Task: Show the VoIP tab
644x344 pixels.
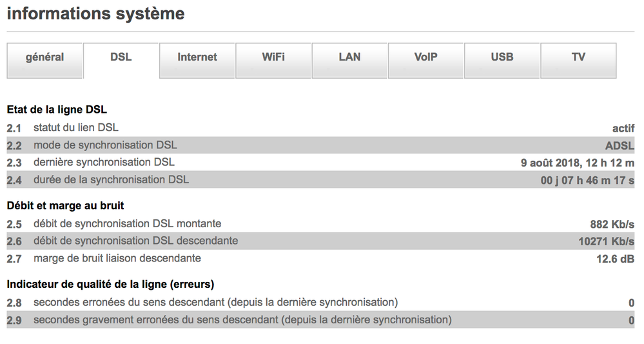Action: [425, 57]
